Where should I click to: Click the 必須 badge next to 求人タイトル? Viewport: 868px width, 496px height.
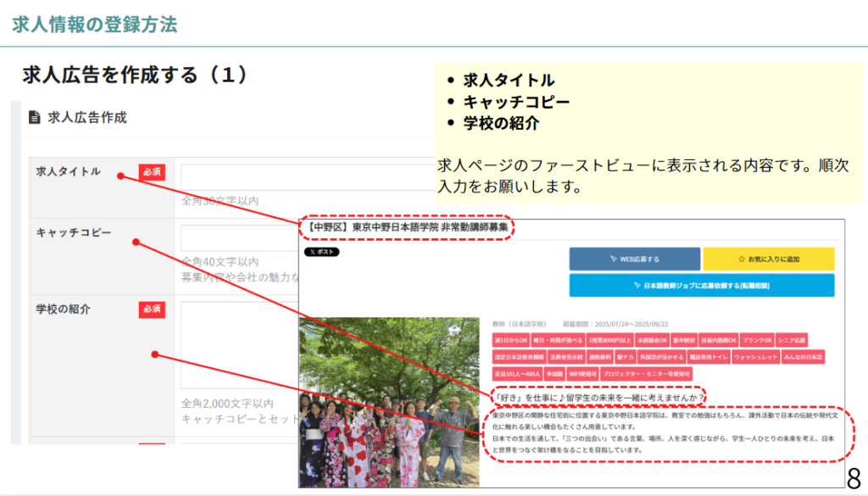click(152, 172)
